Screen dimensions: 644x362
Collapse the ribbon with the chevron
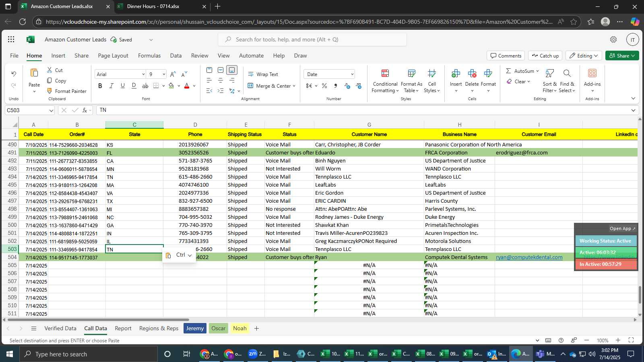click(x=633, y=99)
